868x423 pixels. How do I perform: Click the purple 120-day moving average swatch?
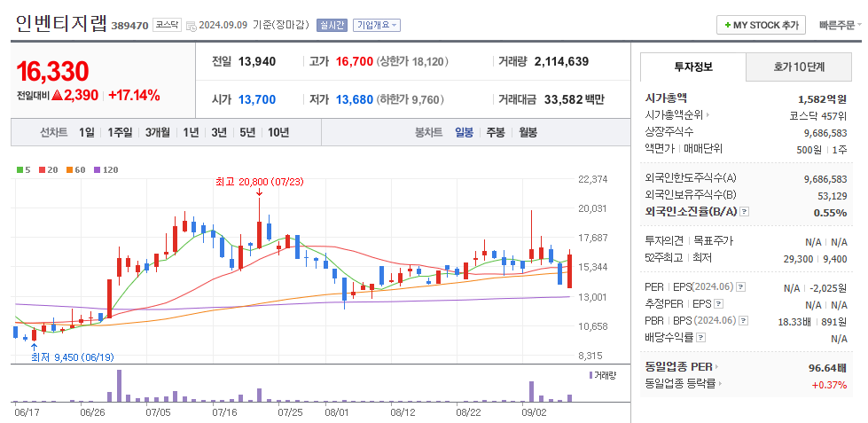(x=97, y=170)
